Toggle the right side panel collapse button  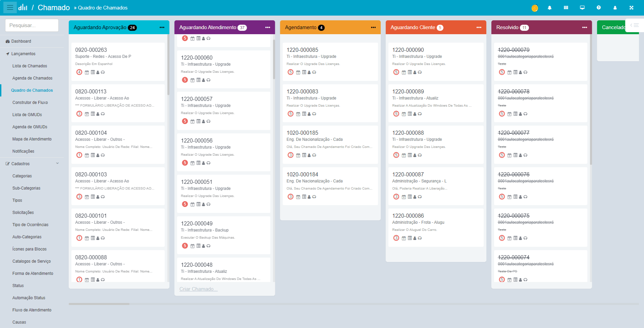click(x=634, y=25)
